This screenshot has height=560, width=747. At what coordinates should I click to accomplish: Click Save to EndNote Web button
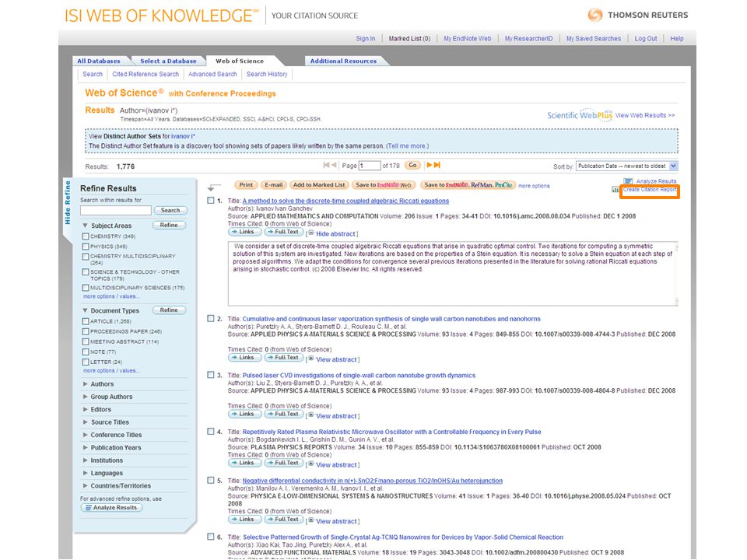[384, 185]
